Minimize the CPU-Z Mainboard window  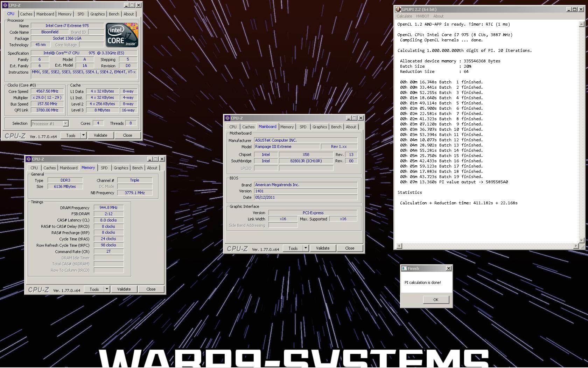point(349,118)
